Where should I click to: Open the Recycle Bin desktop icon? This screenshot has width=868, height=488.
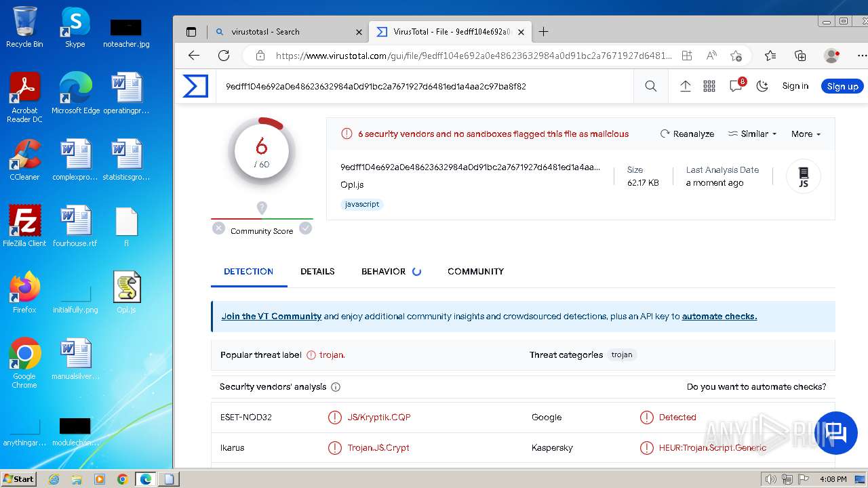pos(24,26)
